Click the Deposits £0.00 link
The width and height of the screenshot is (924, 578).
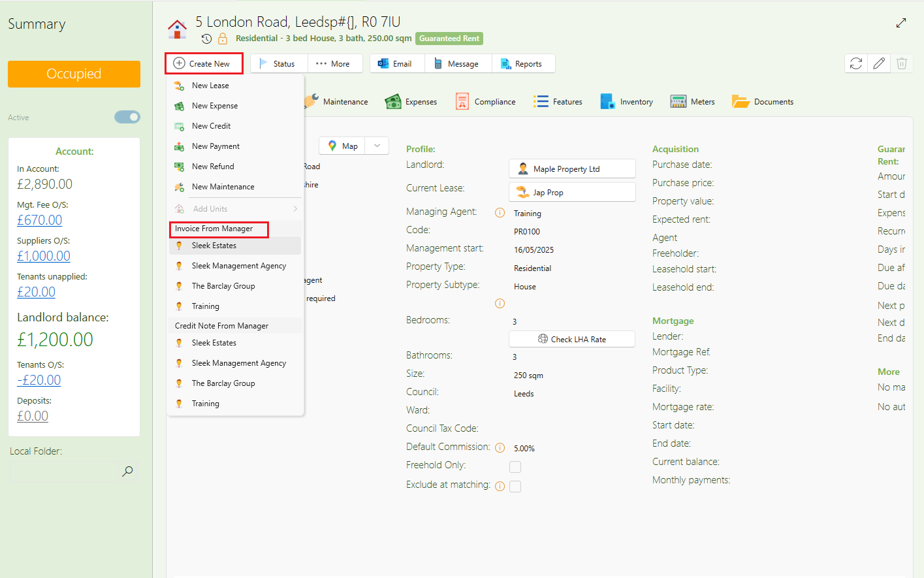tap(33, 416)
